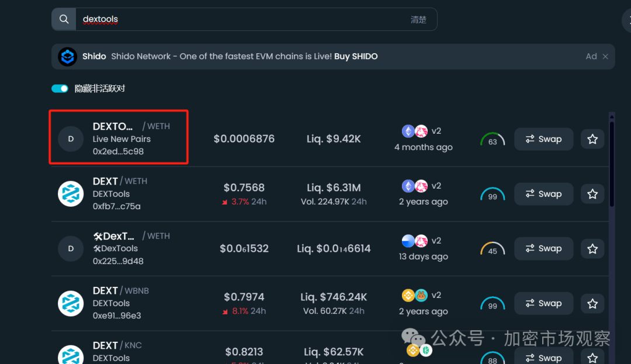Close the Shido ad banner

605,57
